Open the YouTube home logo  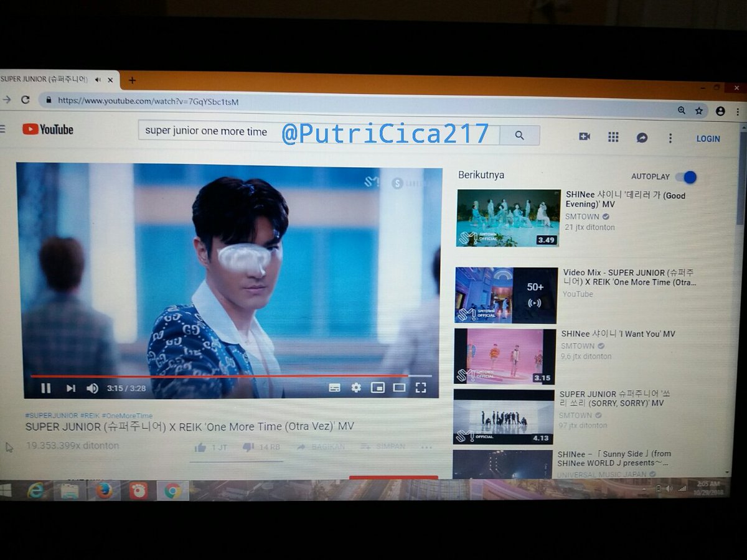48,129
